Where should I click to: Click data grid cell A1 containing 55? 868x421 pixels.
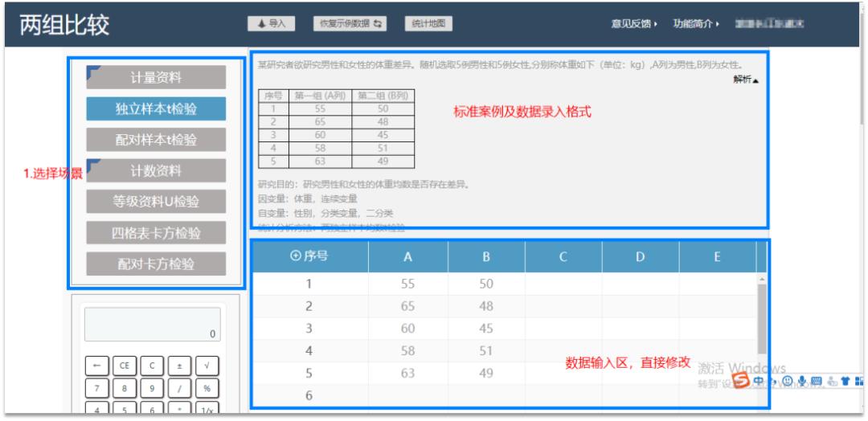point(408,284)
